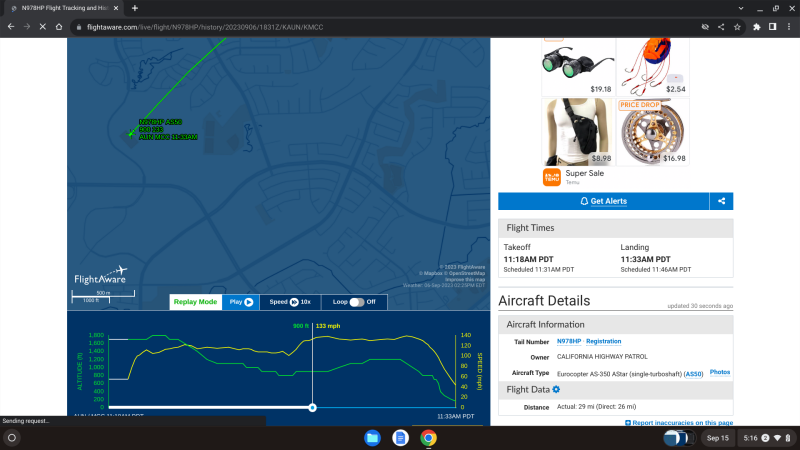Viewport: 800px width, 450px height.
Task: Open the fishing reel ad $16.98
Action: 653,132
